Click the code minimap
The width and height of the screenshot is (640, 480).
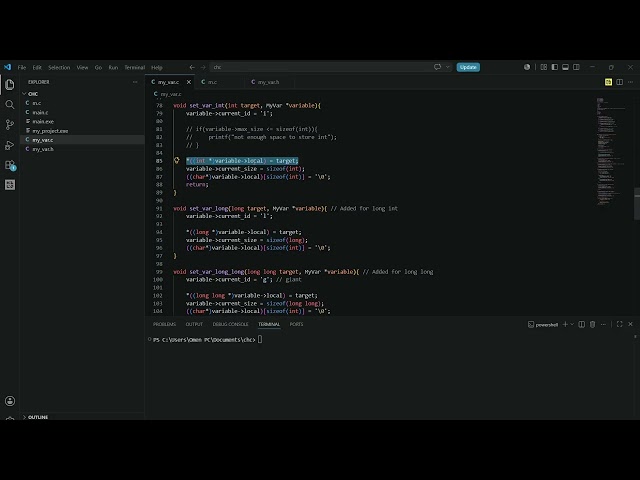pos(611,151)
